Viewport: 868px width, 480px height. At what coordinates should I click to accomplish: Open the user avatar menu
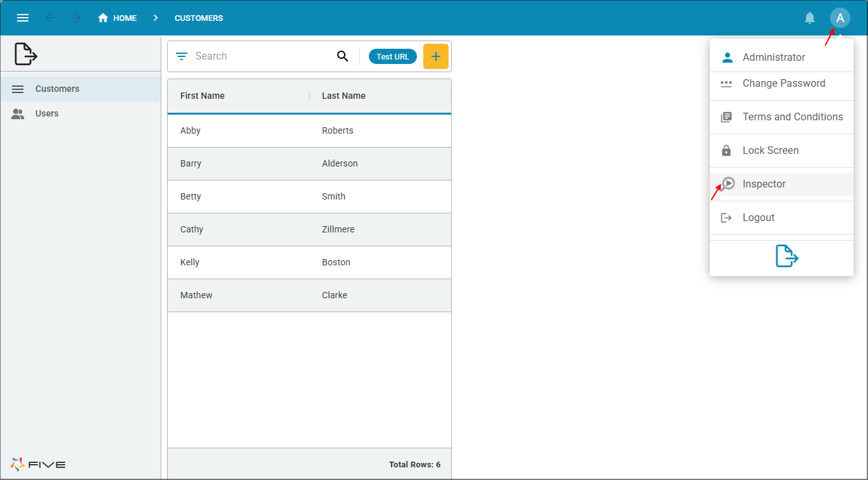[840, 18]
